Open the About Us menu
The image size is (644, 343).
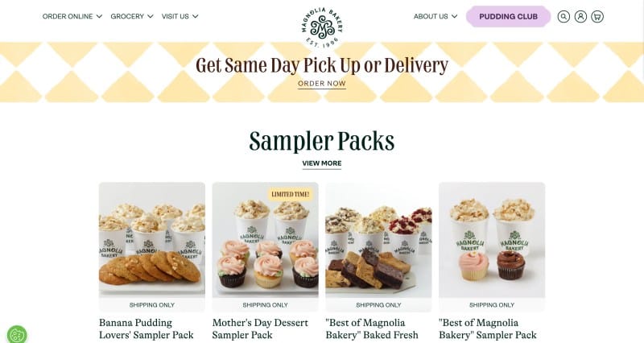point(431,16)
